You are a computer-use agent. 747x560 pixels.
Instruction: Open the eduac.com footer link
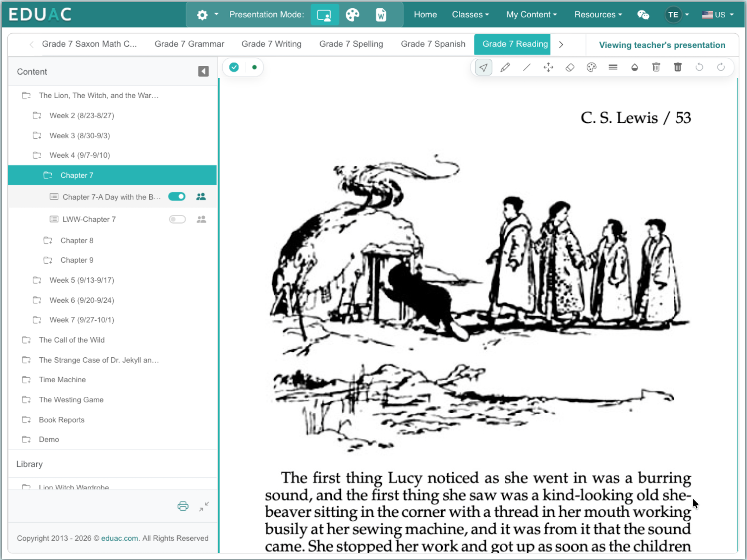(x=119, y=538)
